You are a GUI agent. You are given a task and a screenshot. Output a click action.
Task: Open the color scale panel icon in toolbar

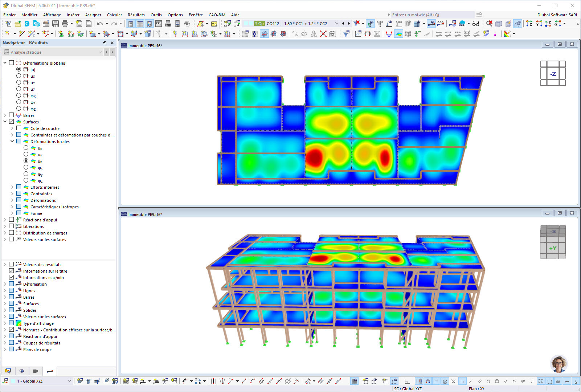pyautogui.click(x=508, y=34)
